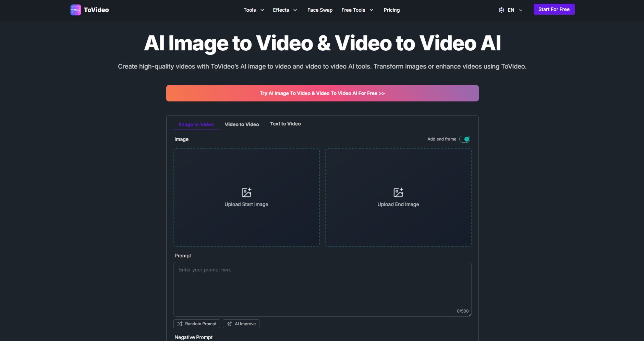Click the ToVideo brand name text
The height and width of the screenshot is (341, 644).
(x=96, y=10)
